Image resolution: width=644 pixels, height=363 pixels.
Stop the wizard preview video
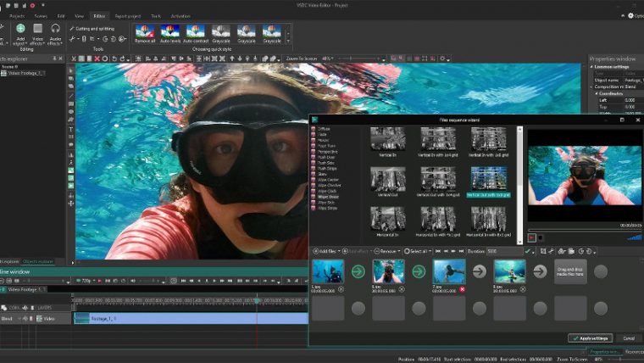[541, 237]
